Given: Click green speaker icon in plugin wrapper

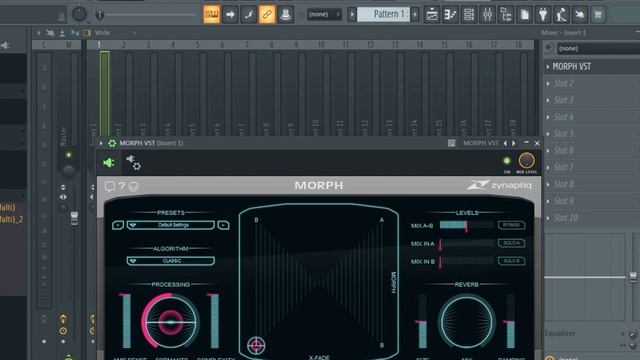Looking at the screenshot, I should 109,163.
